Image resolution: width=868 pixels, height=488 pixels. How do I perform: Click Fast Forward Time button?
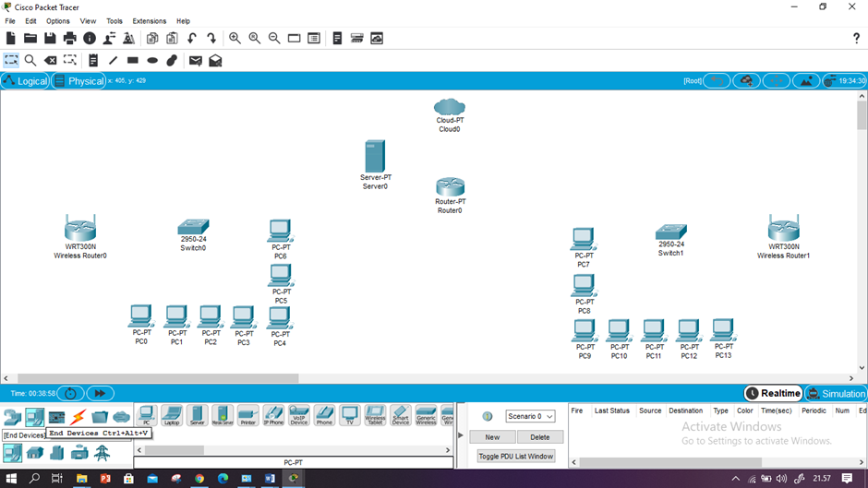[x=100, y=393]
